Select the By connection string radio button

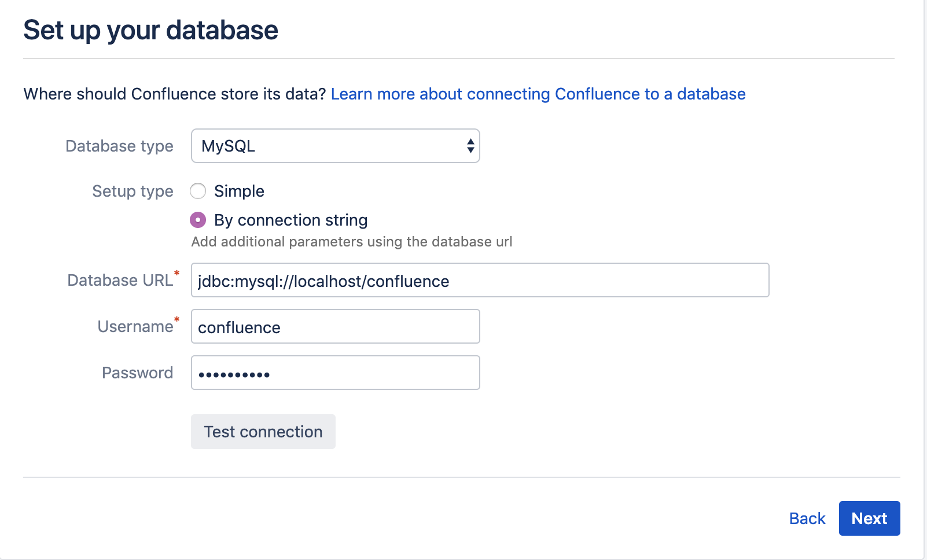198,220
